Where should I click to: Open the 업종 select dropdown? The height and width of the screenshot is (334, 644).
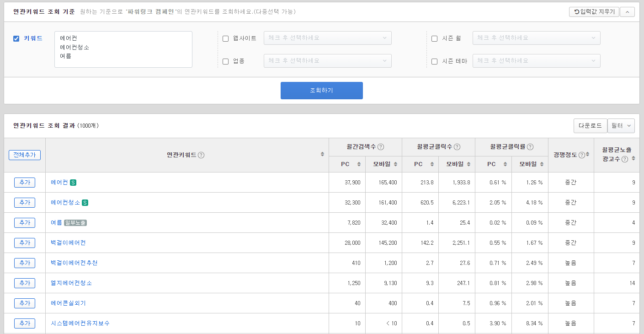(x=327, y=61)
